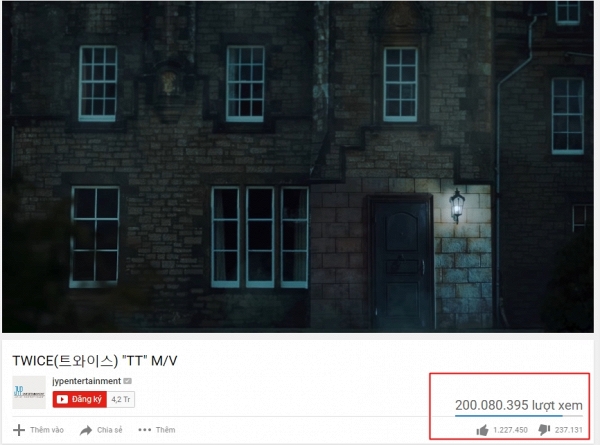This screenshot has height=445, width=600.
Task: Subscribe with the red Đăng ký button
Action: [x=80, y=399]
